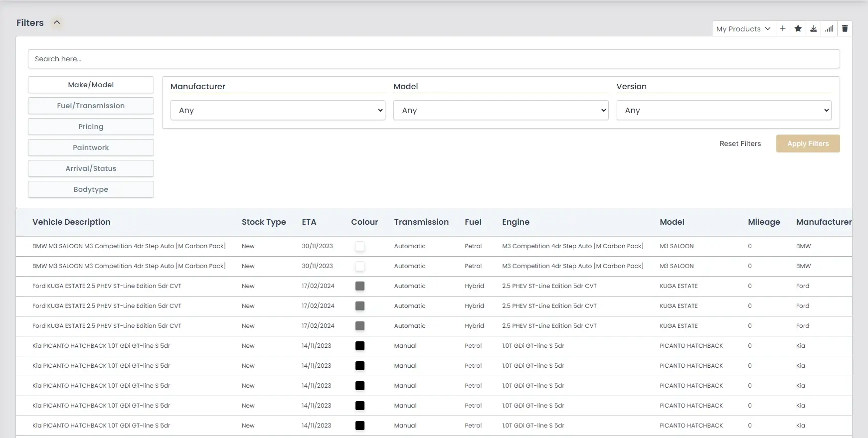Image resolution: width=868 pixels, height=438 pixels.
Task: Click KUGA ESTATE model cell in first Ford row
Action: [x=679, y=286]
